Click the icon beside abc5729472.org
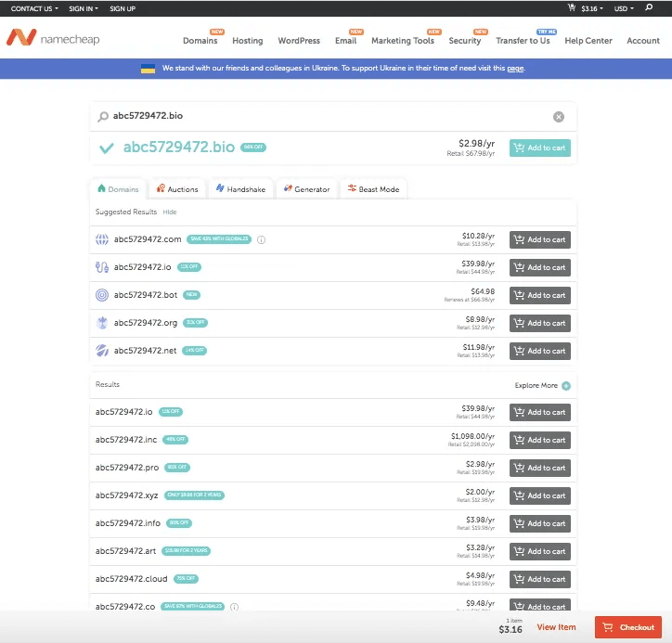672x643 pixels. click(101, 323)
